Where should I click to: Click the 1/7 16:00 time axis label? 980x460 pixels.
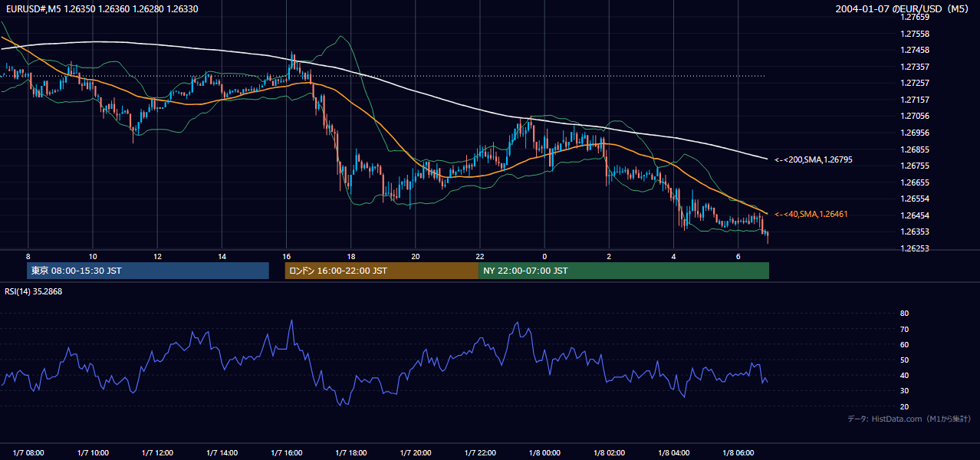pyautogui.click(x=287, y=452)
